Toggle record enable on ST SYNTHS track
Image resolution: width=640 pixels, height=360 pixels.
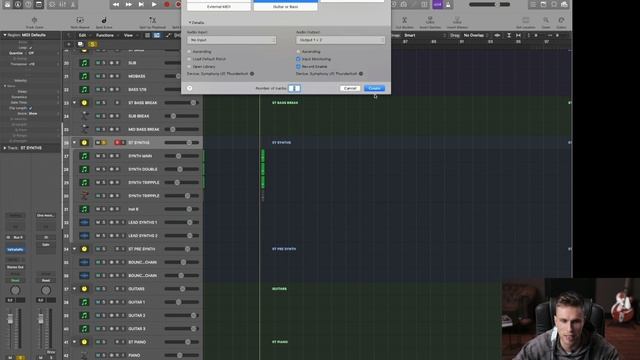[x=117, y=142]
